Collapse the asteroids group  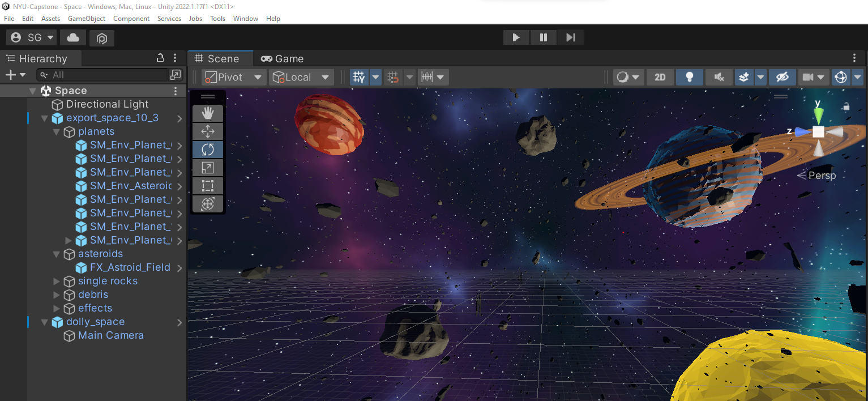tap(56, 254)
